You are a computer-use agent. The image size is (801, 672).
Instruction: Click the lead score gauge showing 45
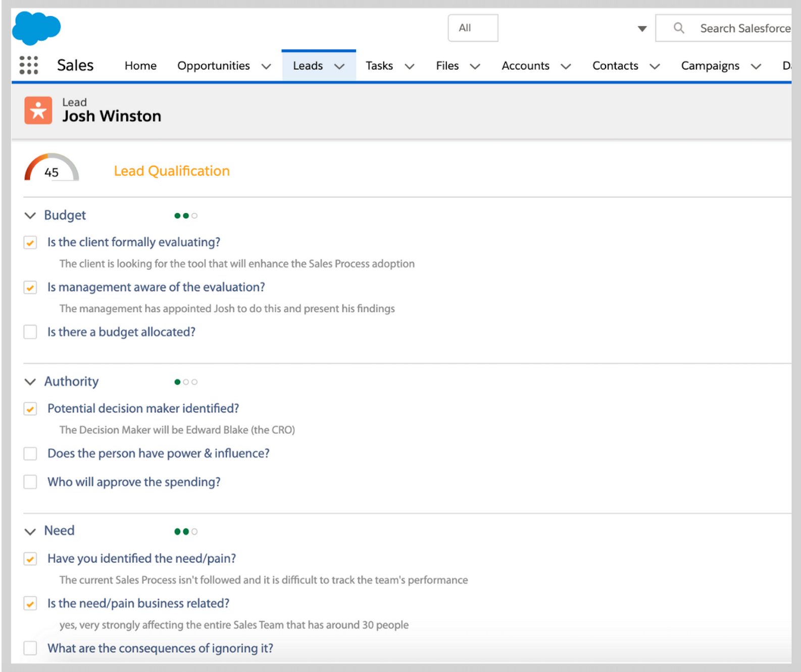52,167
